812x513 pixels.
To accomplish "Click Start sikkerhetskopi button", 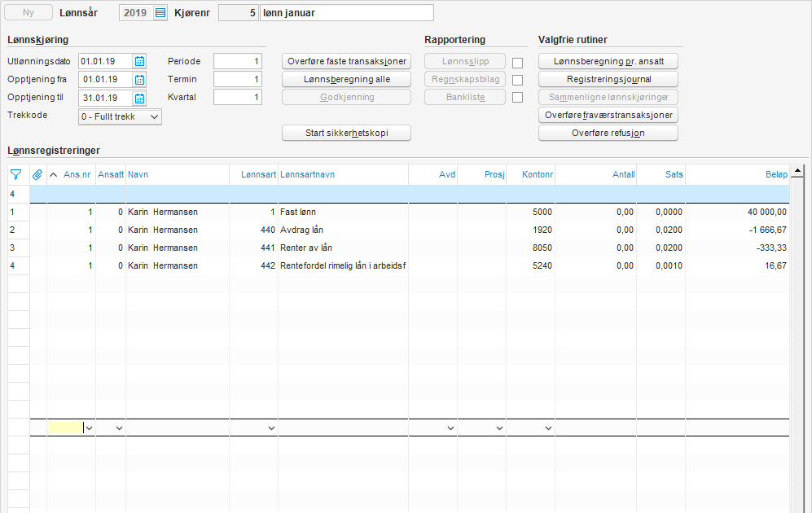I will (x=346, y=133).
